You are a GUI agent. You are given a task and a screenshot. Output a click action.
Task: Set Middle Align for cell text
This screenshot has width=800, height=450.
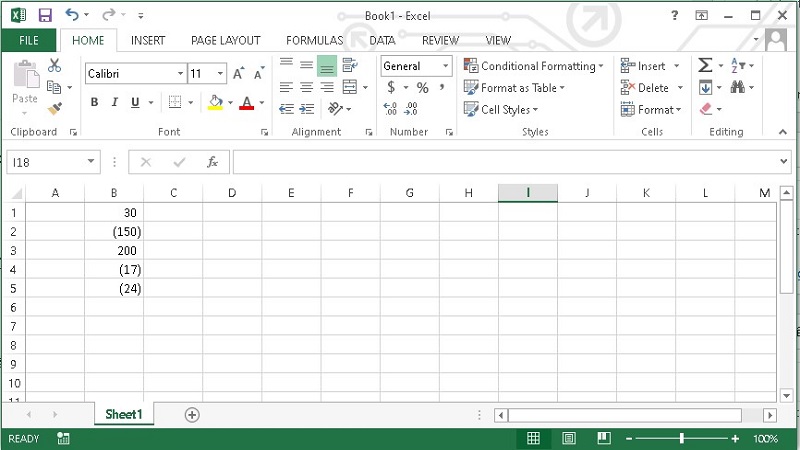coord(306,65)
